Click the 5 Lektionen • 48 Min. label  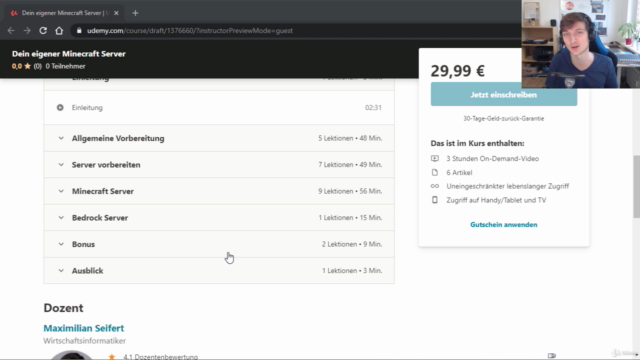(x=350, y=138)
